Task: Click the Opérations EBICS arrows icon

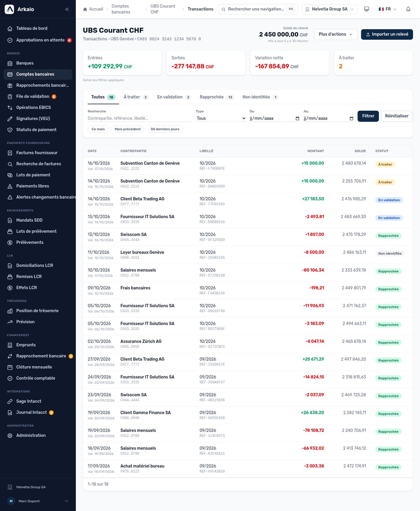Action: point(10,108)
